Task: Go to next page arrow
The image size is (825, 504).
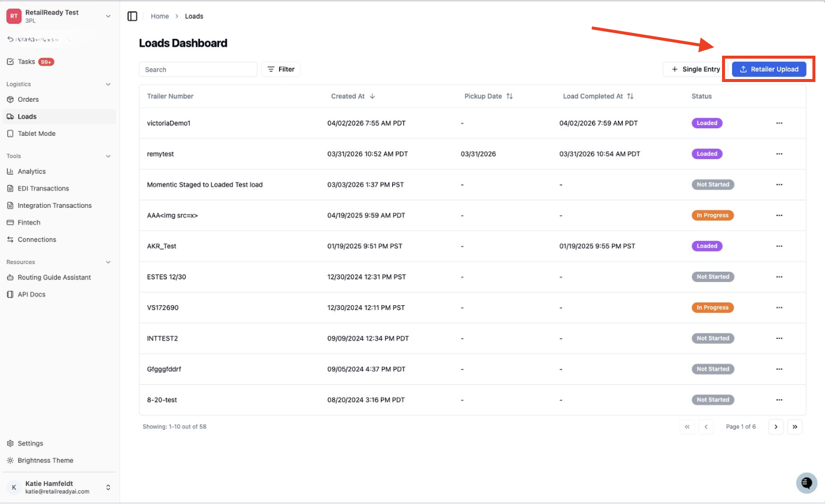Action: (776, 427)
